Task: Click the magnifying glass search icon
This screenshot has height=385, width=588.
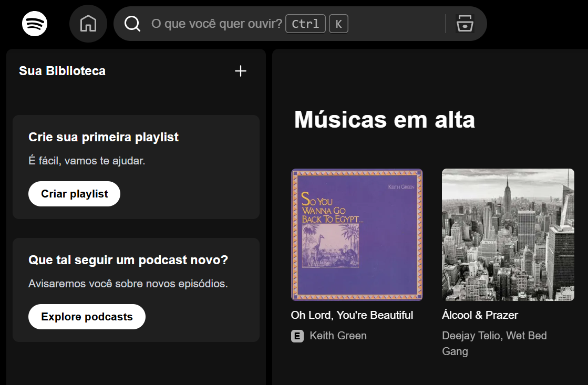Action: tap(132, 24)
